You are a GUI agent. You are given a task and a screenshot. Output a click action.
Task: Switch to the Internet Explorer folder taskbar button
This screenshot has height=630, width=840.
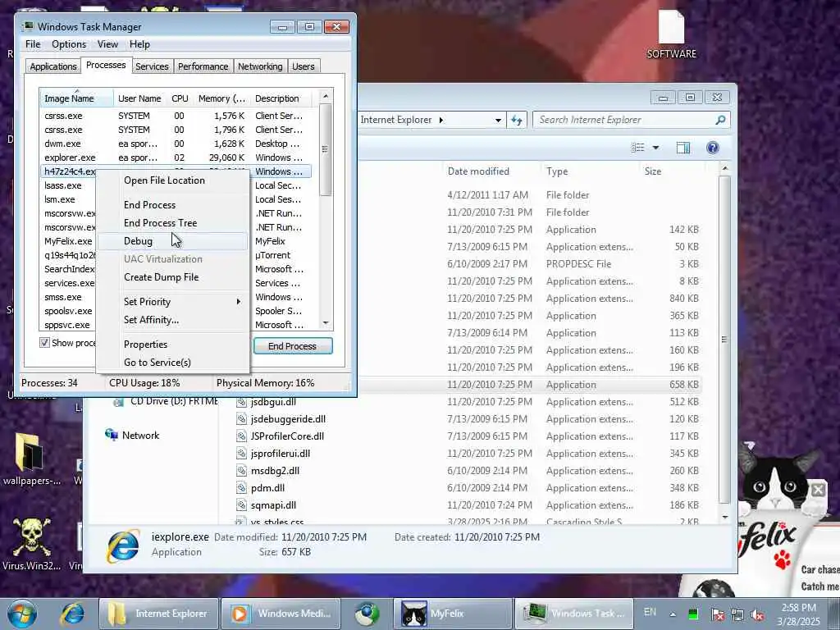(158, 614)
